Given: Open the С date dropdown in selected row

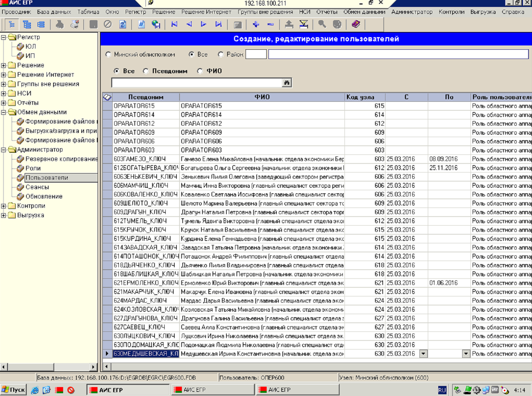Looking at the screenshot, I should (423, 354).
